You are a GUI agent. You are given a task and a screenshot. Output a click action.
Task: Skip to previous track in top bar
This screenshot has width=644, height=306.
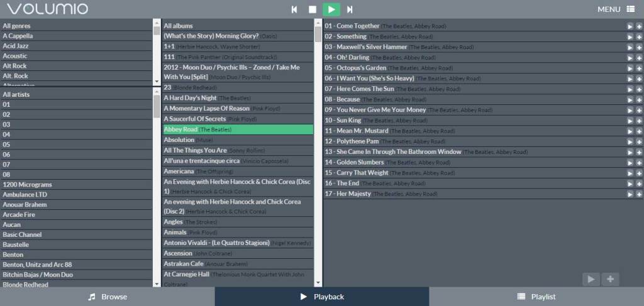click(294, 9)
